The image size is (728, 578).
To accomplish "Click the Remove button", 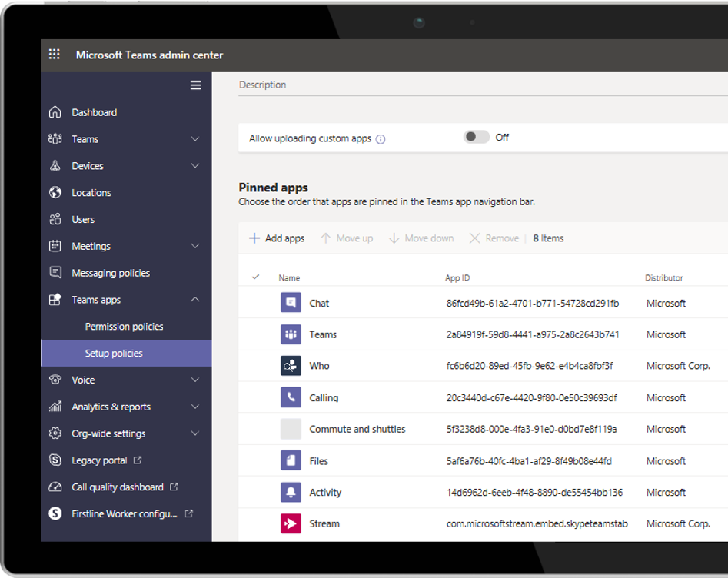I will click(x=494, y=238).
